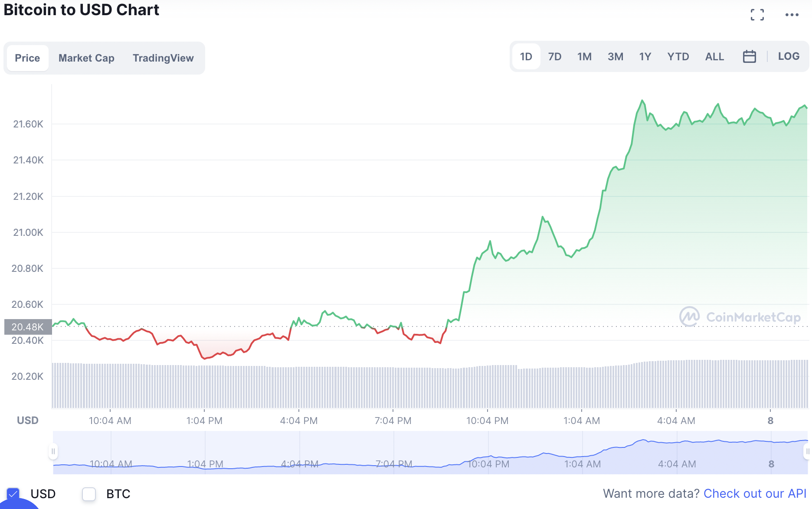Switch to the Market Cap tab

point(86,58)
